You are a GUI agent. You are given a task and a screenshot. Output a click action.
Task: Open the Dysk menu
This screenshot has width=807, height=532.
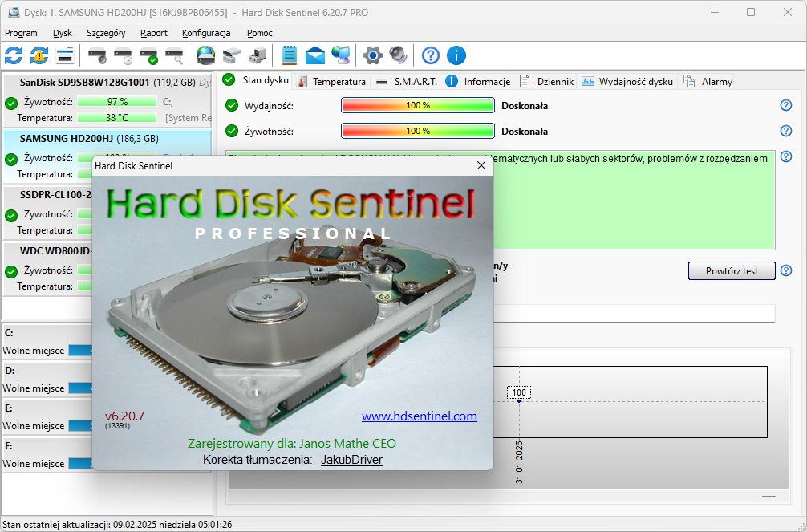[63, 33]
